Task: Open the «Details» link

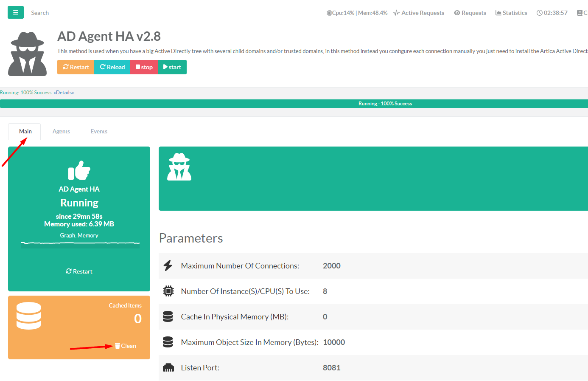Action: pos(64,93)
